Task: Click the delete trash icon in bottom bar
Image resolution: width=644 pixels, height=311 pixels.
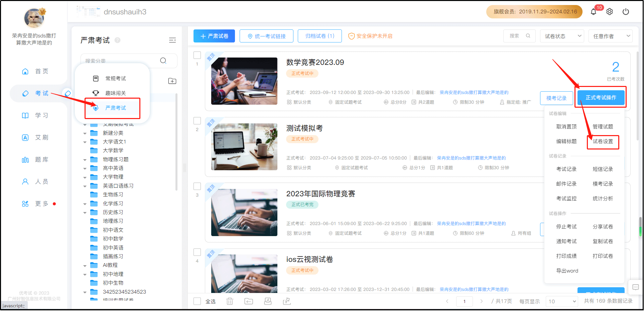Action: click(230, 301)
